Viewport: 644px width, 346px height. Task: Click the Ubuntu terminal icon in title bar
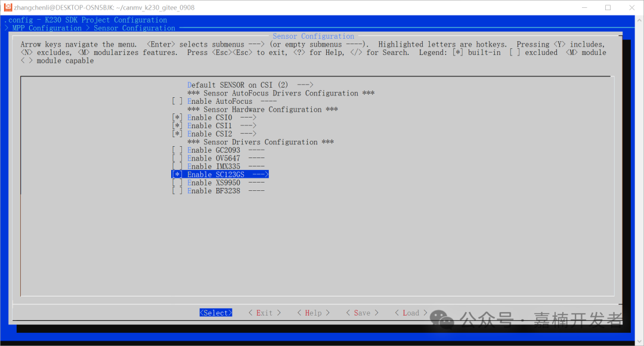pyautogui.click(x=8, y=7)
